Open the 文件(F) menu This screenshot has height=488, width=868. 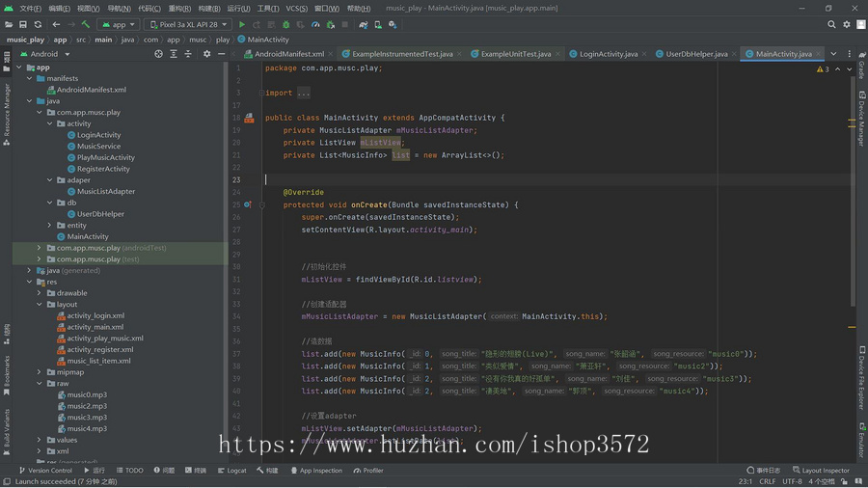click(31, 9)
